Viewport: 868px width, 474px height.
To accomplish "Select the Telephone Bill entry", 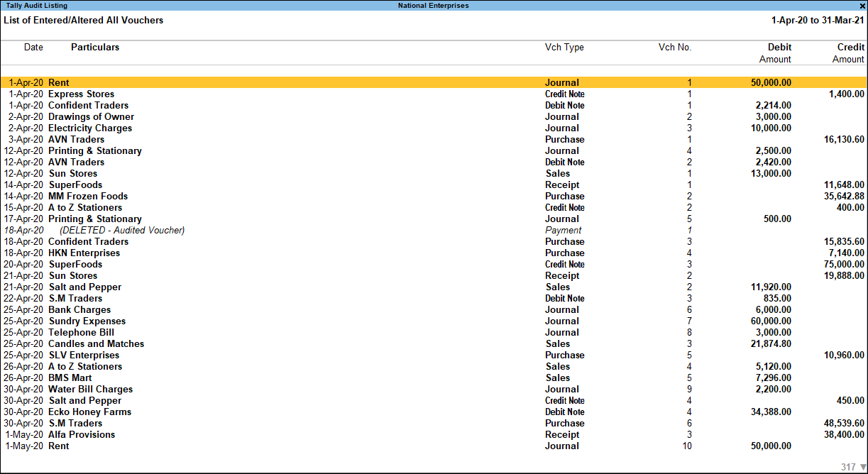I will pyautogui.click(x=434, y=332).
